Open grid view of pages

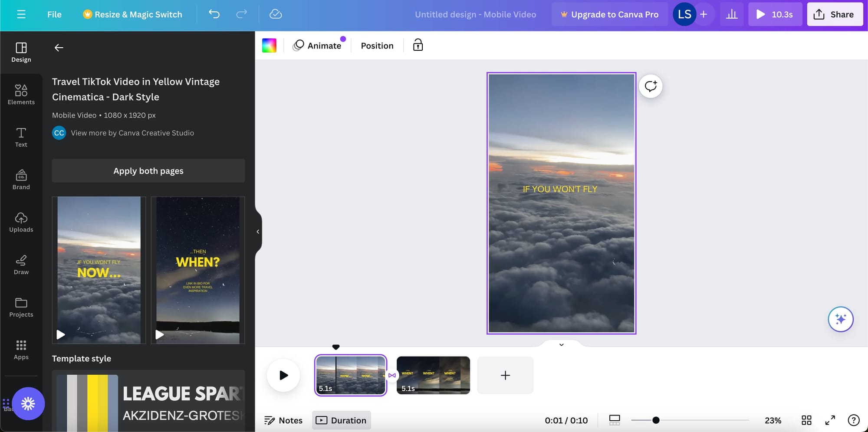(x=806, y=420)
